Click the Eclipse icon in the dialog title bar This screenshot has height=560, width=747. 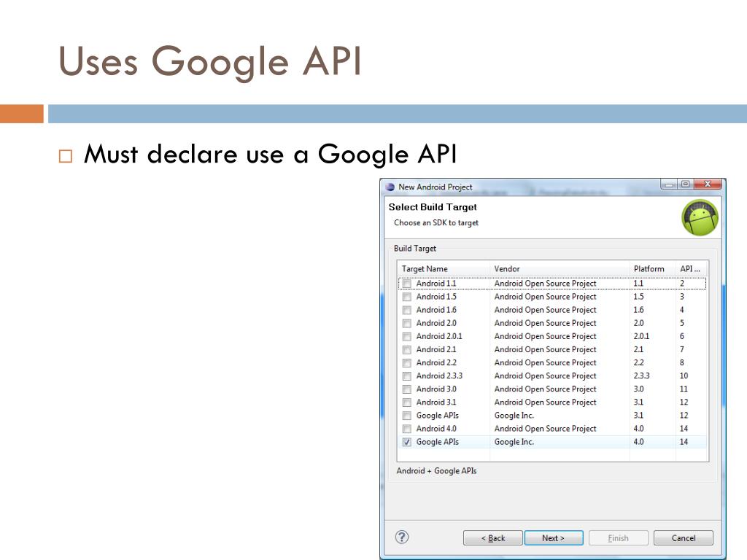[x=390, y=187]
